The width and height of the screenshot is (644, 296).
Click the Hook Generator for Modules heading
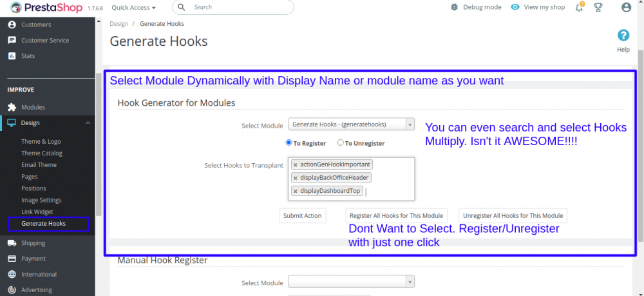coord(176,103)
